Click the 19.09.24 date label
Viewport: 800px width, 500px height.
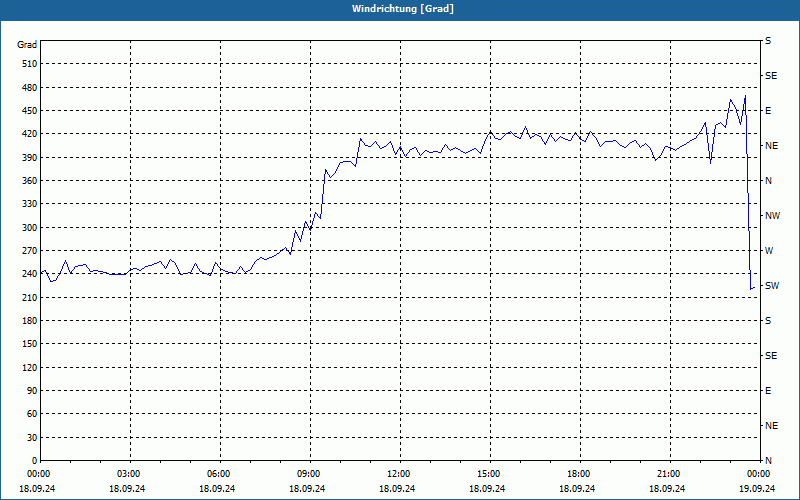tap(757, 489)
